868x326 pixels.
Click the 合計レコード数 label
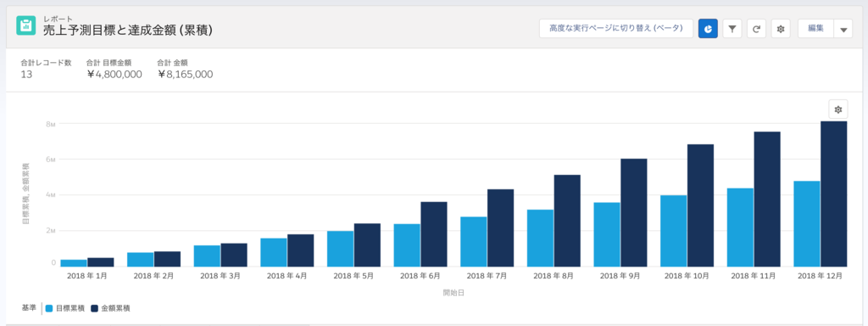pos(47,63)
